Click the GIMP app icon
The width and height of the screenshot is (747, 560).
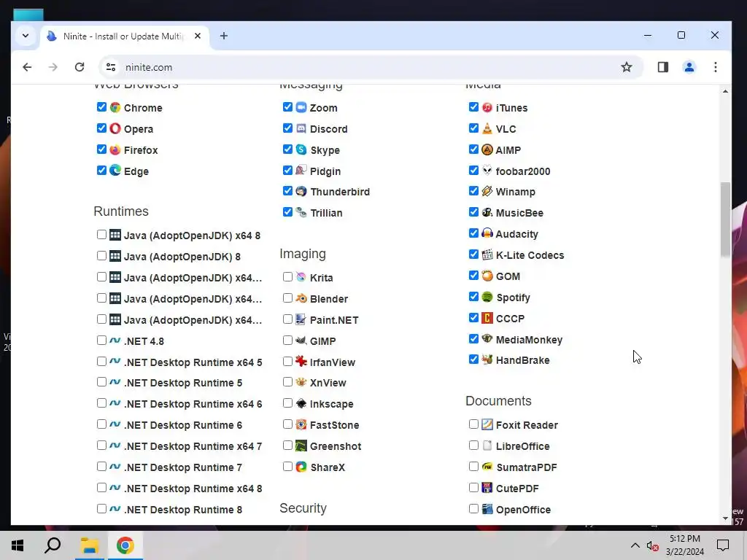[301, 341]
